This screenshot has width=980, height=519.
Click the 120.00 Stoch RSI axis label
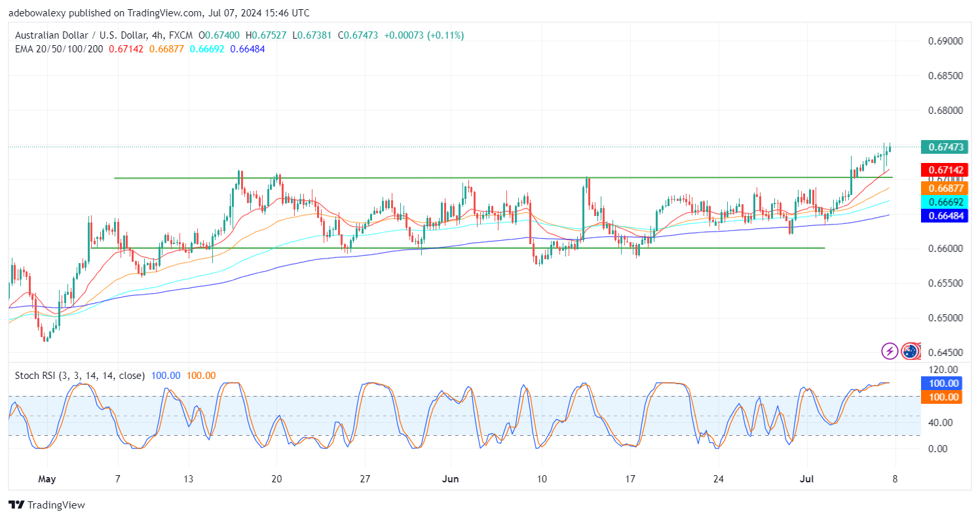pyautogui.click(x=945, y=370)
